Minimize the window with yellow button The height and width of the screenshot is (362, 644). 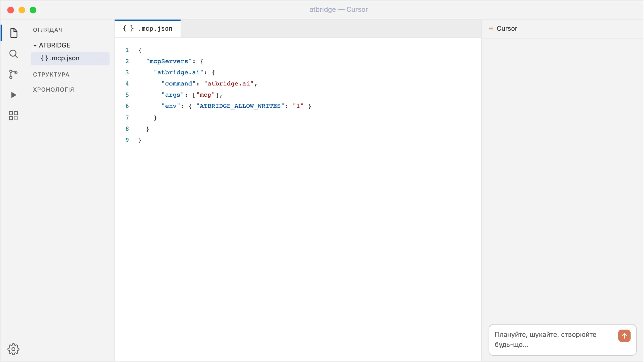(22, 10)
